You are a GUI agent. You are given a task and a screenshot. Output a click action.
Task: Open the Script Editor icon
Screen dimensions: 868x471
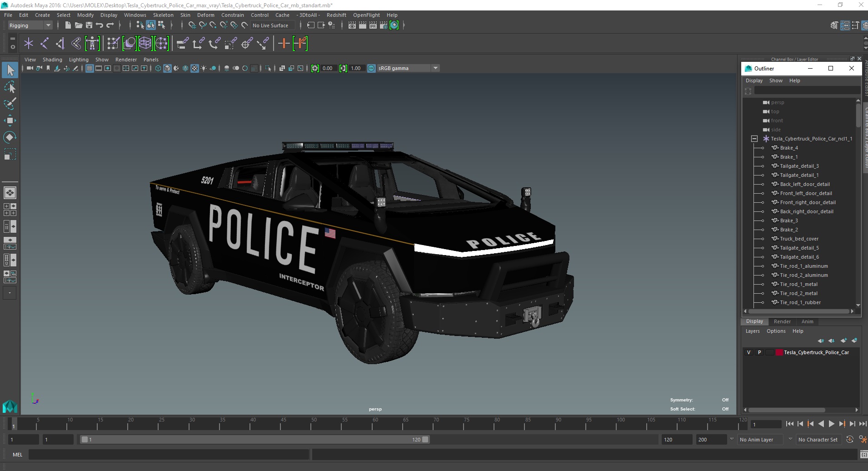pos(863,455)
